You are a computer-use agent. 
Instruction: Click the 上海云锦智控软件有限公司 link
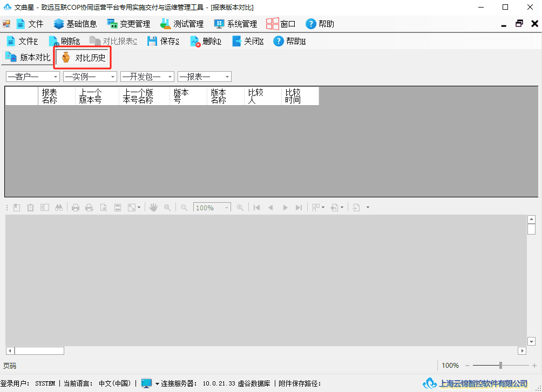click(483, 384)
